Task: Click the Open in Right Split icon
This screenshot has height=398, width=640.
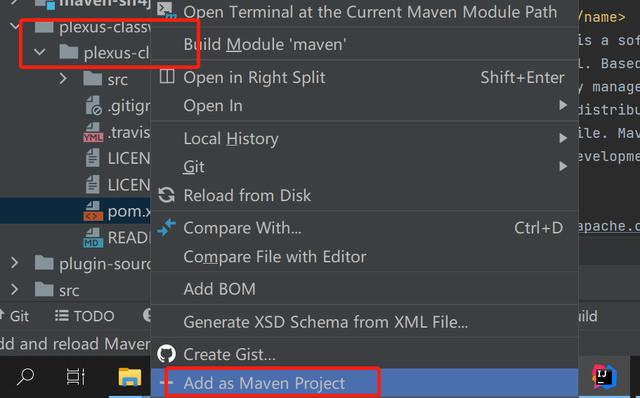Action: click(x=167, y=76)
